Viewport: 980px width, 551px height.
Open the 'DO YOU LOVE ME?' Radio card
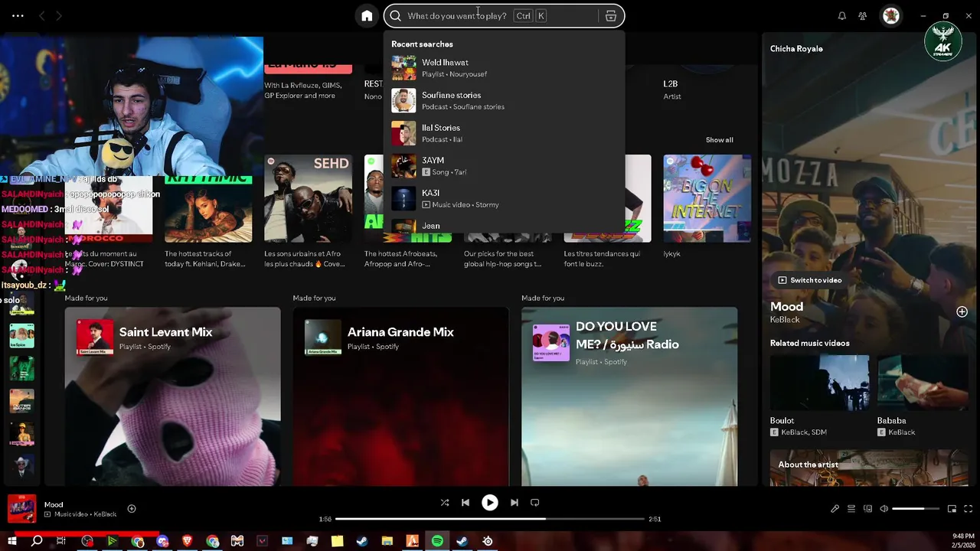pos(629,396)
